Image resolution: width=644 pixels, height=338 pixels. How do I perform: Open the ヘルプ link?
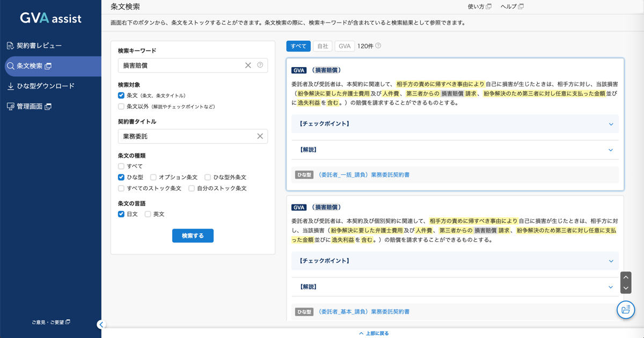(508, 6)
